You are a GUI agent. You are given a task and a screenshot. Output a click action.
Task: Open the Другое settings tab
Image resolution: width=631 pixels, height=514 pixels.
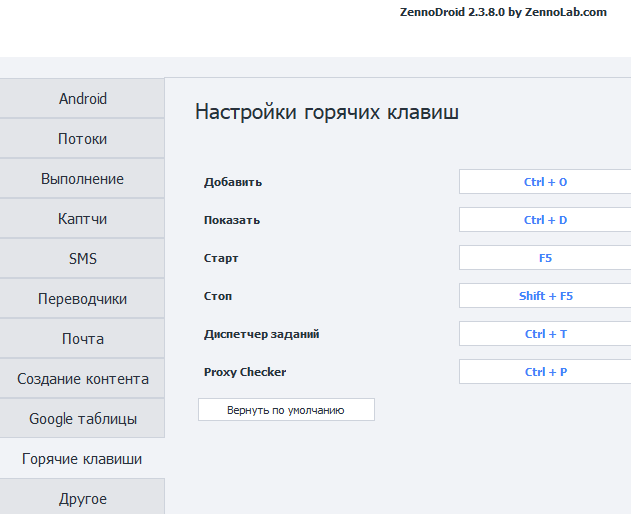coord(82,498)
